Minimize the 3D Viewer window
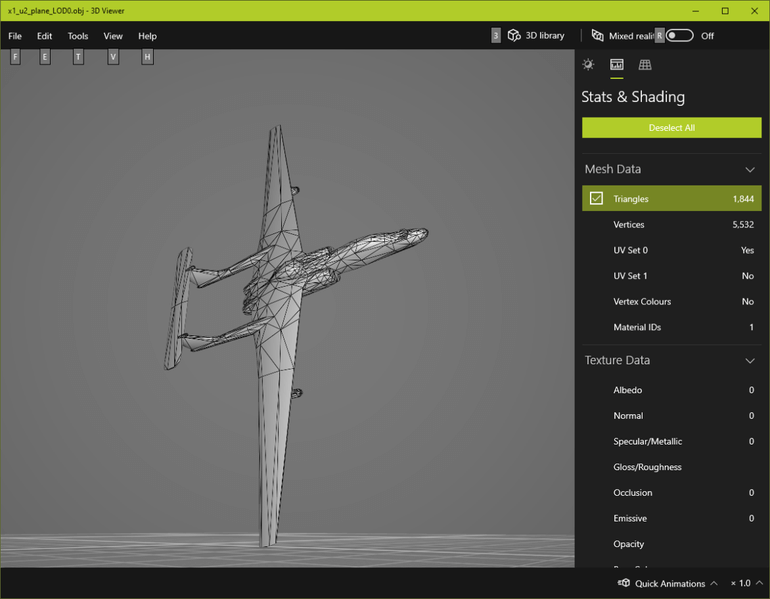 click(x=695, y=11)
